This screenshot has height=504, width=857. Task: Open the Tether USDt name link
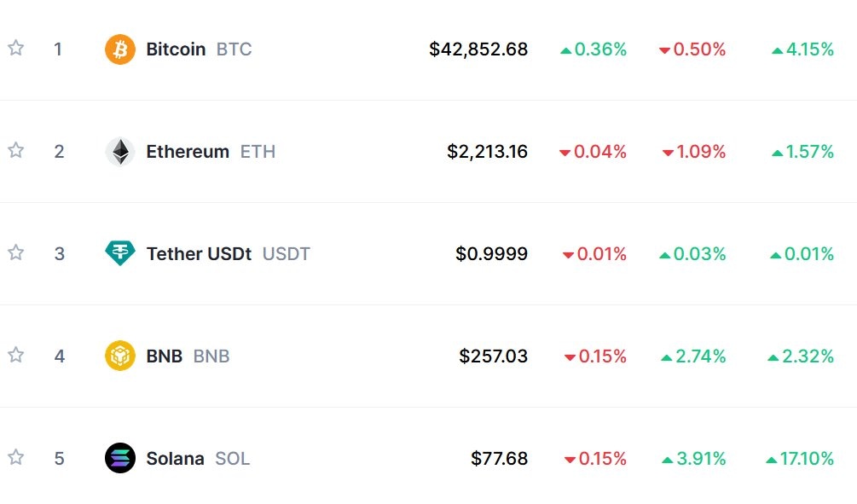coord(199,254)
